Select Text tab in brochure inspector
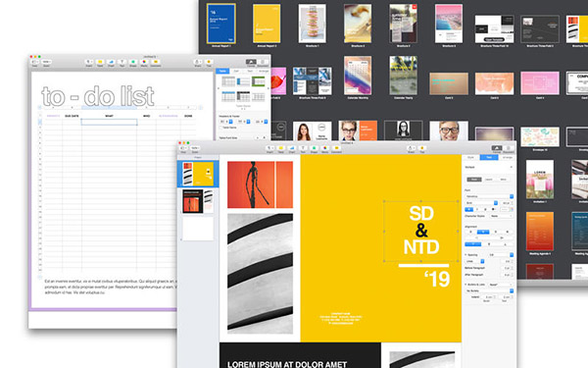The width and height of the screenshot is (588, 368). (x=489, y=157)
